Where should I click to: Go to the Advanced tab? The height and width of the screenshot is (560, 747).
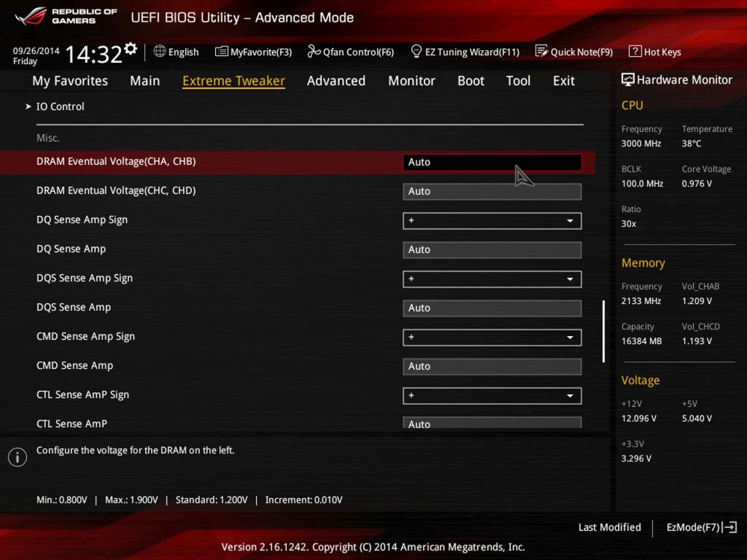336,81
